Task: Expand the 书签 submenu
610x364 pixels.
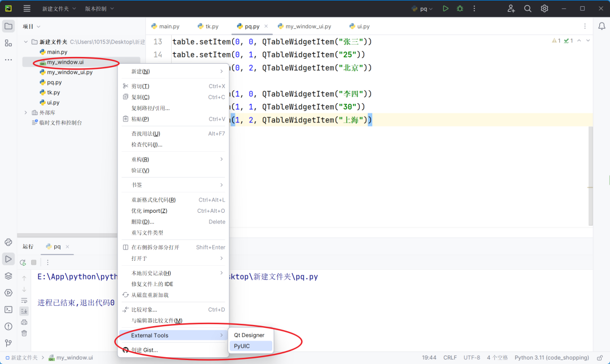Action: tap(173, 185)
